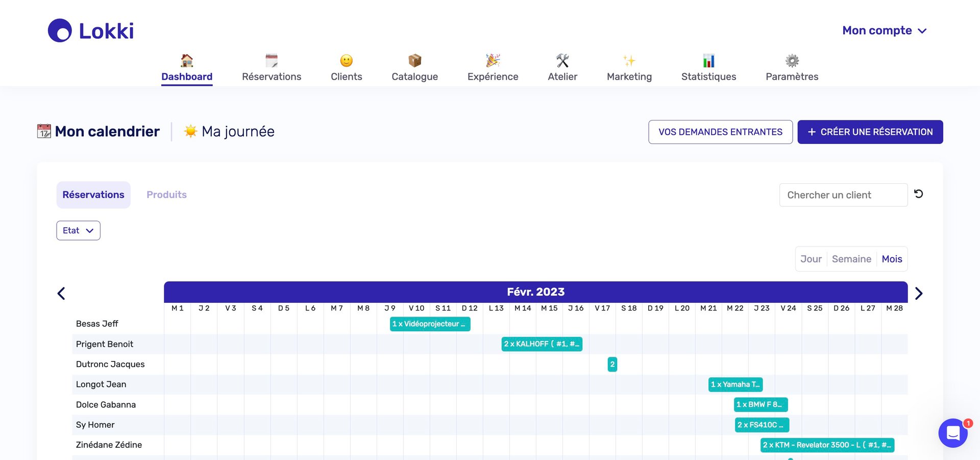This screenshot has width=980, height=460.
Task: Open Besas Jeff's Vidéoprojecteur reservation
Action: click(x=430, y=324)
